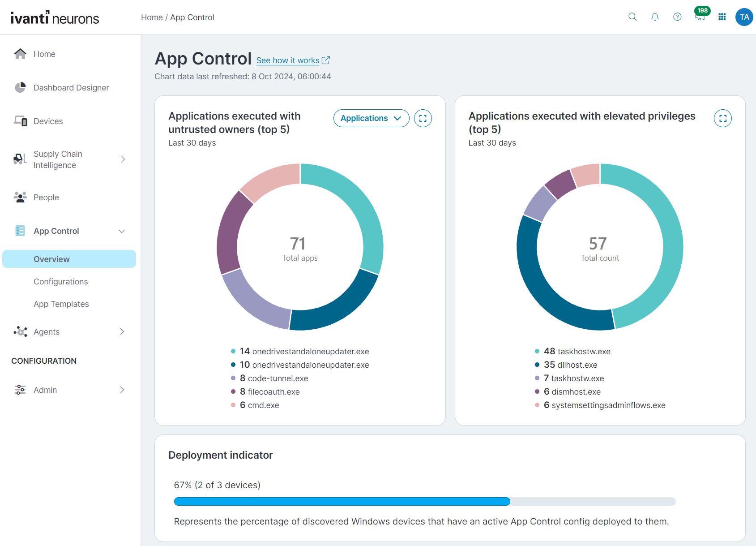Image resolution: width=756 pixels, height=546 pixels.
Task: Click the deployment indicator progress bar
Action: tap(424, 501)
